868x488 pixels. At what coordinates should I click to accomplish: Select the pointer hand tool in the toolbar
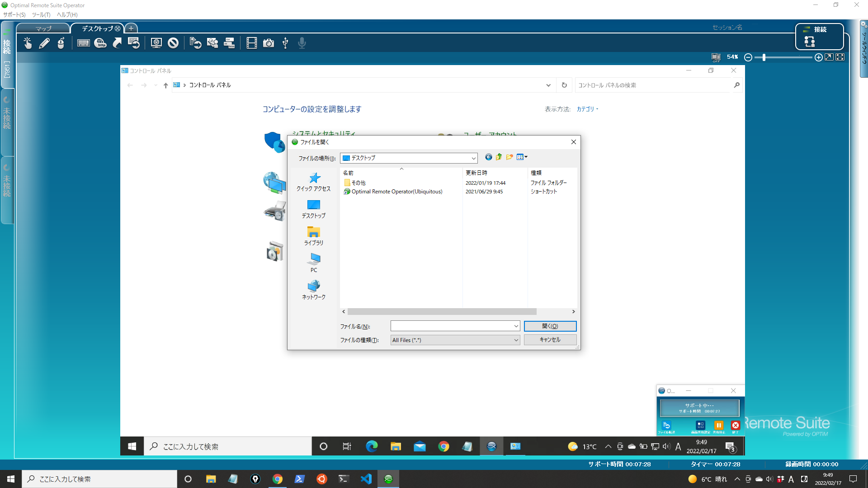(x=28, y=43)
